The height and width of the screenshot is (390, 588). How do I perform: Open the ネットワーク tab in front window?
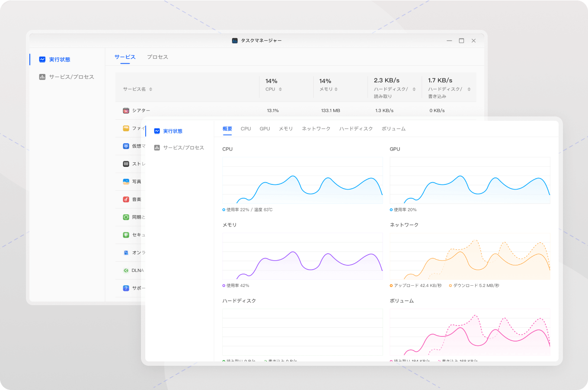316,129
